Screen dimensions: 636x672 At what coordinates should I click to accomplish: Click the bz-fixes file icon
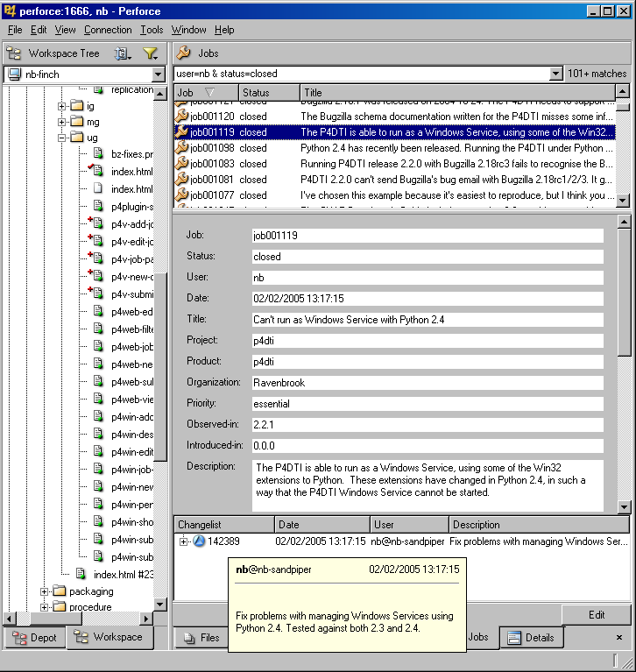point(98,154)
